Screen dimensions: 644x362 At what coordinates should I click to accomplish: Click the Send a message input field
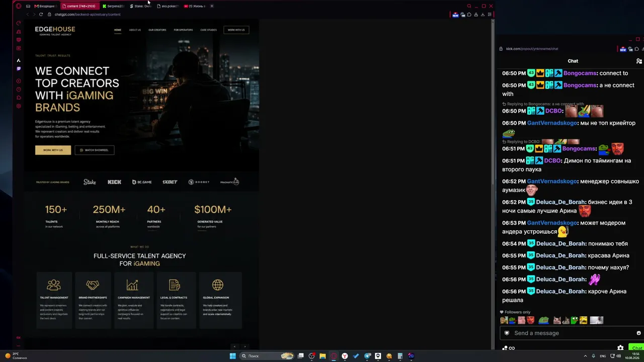point(571,333)
